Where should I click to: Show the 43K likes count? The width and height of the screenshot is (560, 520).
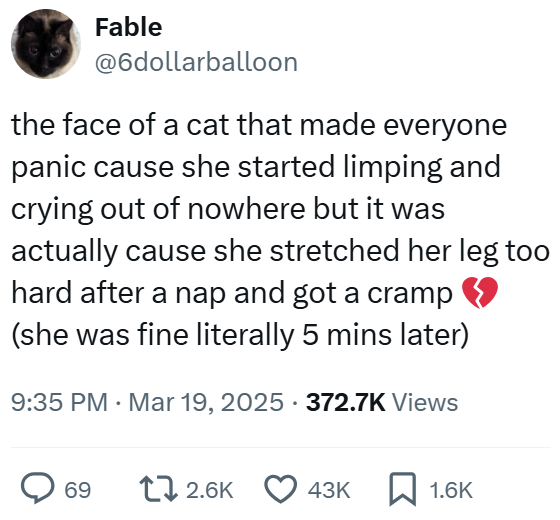point(329,490)
